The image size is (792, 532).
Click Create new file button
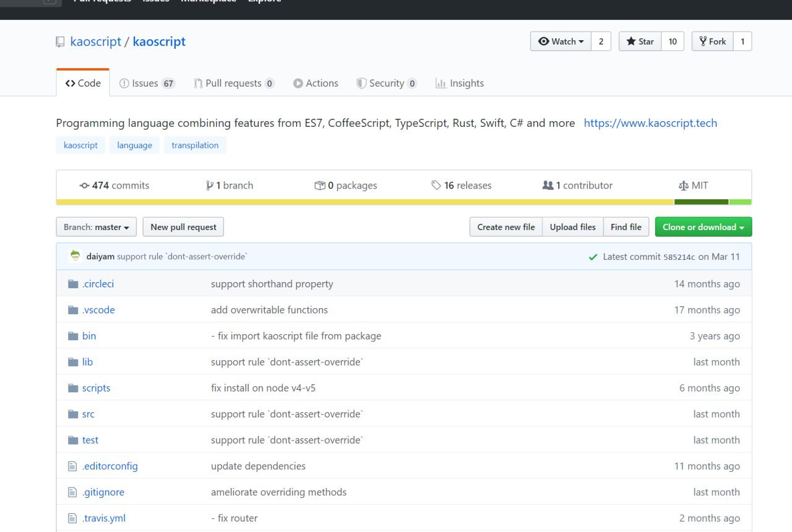(x=506, y=227)
